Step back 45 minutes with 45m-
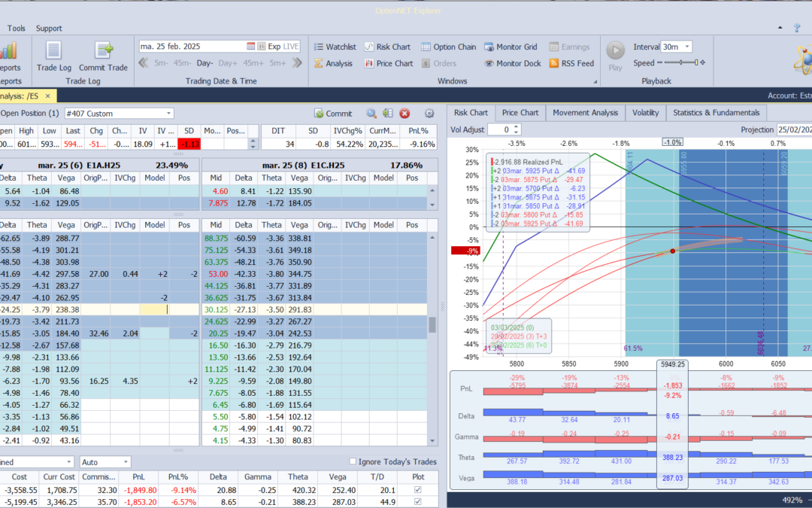The image size is (812, 508). coord(182,63)
